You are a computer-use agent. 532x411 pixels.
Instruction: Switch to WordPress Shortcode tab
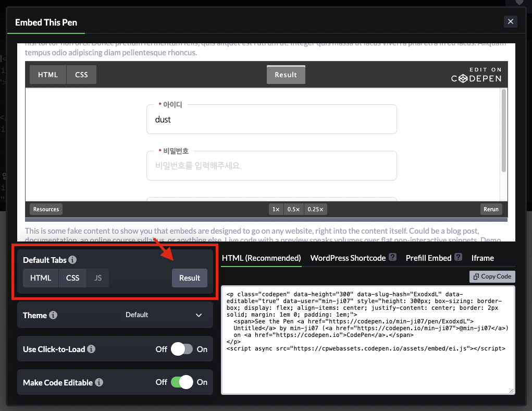(348, 258)
